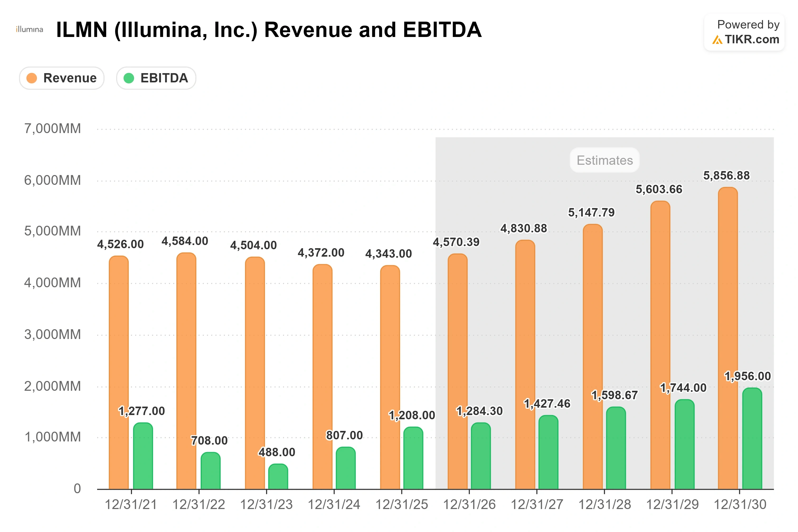Click the 1,427.46 EBITDA estimate label
The image size is (798, 532).
[547, 404]
